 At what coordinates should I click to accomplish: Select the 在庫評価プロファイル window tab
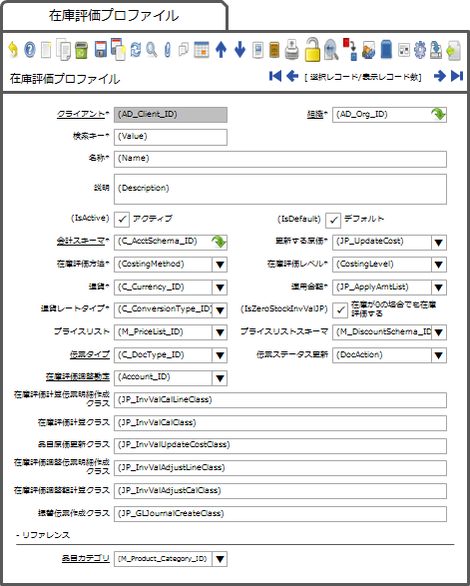[x=114, y=15]
